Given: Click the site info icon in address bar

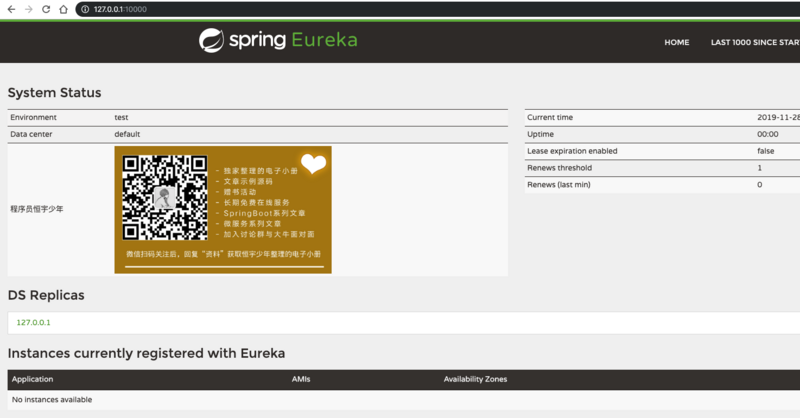Looking at the screenshot, I should (x=85, y=9).
